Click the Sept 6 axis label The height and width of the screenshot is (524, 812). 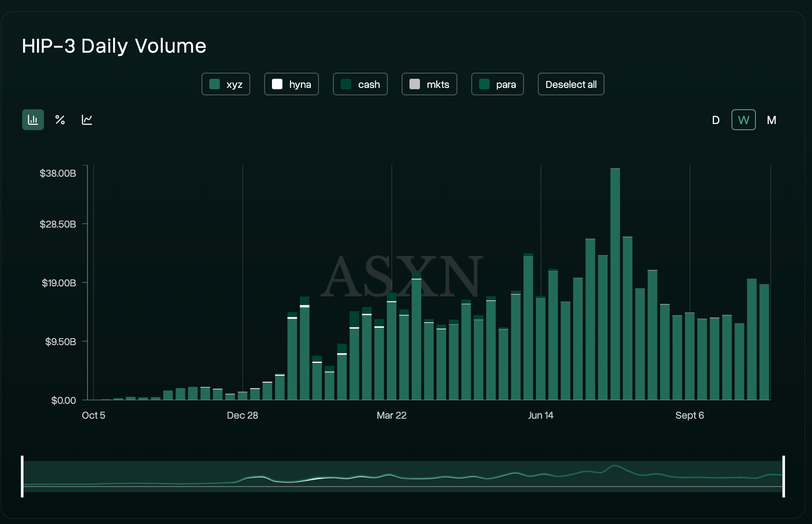690,415
